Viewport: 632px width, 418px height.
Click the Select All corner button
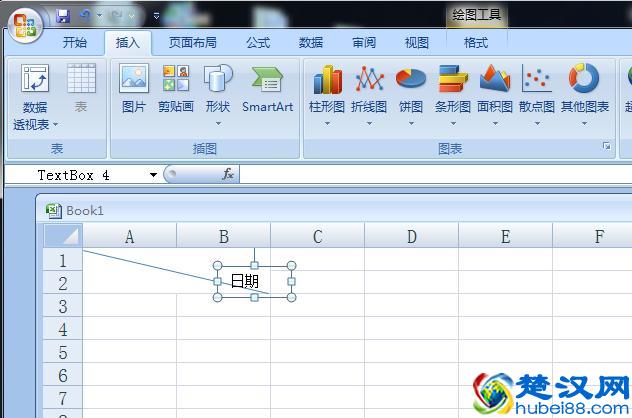(x=63, y=235)
